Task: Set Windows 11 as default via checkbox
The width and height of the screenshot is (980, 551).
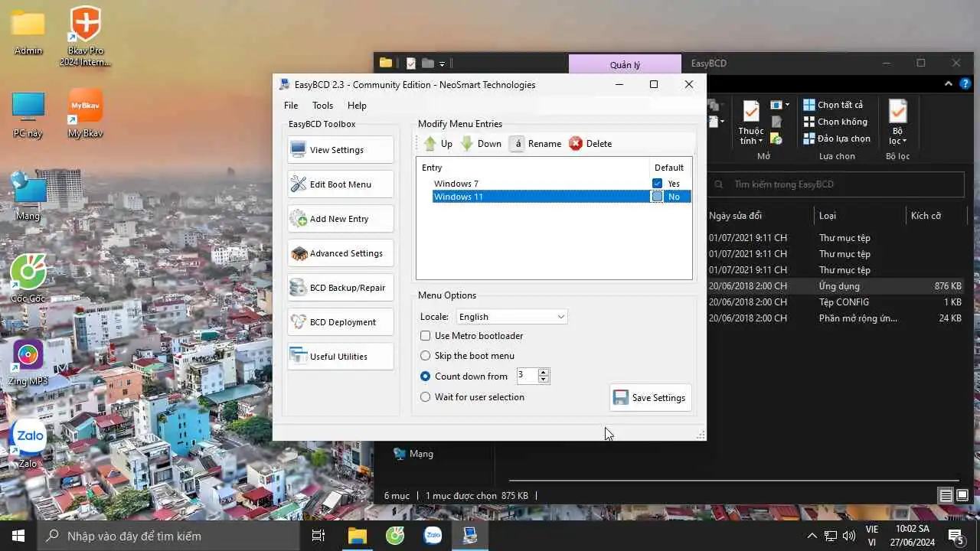Action: (x=657, y=197)
